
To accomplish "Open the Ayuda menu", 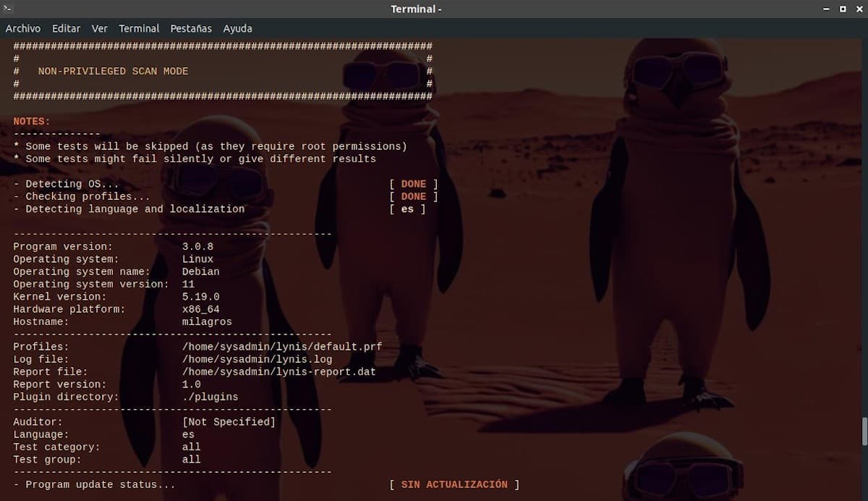I will (x=237, y=28).
